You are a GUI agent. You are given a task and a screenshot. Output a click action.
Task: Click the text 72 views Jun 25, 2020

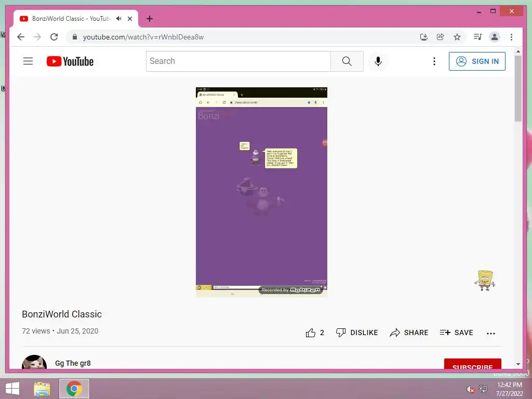click(x=60, y=331)
